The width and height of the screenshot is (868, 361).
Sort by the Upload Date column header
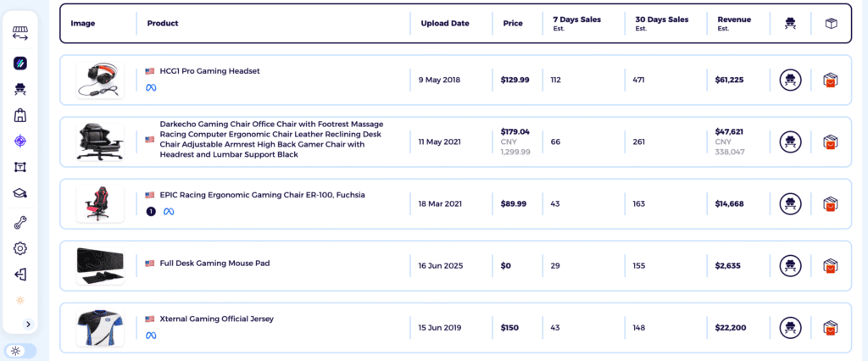coord(445,24)
